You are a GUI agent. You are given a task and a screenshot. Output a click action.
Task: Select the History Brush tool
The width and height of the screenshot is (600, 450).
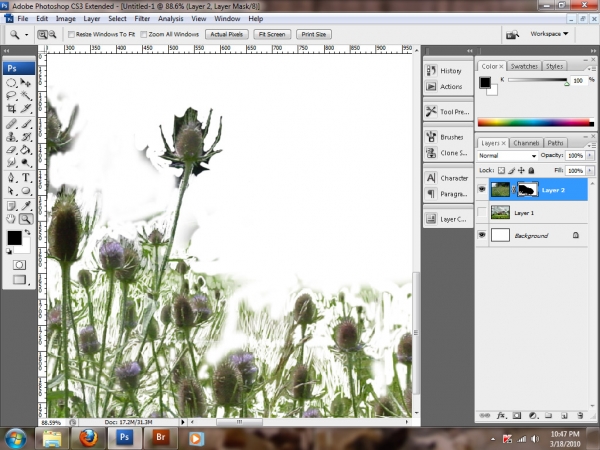pyautogui.click(x=26, y=137)
